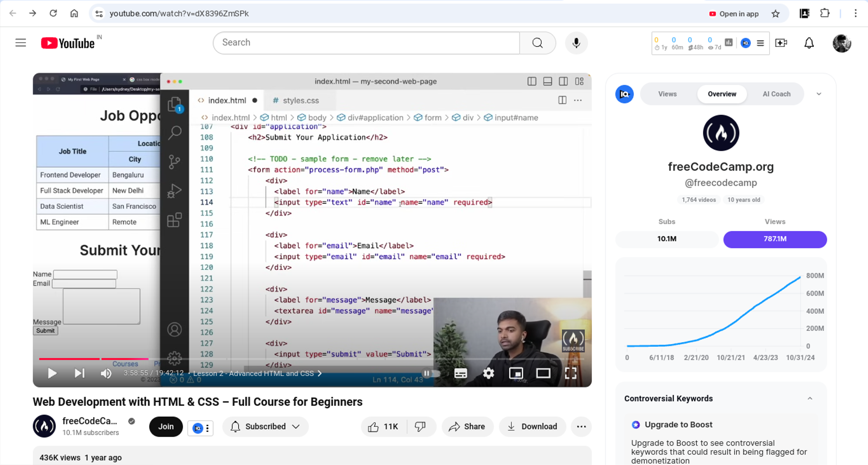The height and width of the screenshot is (465, 868).
Task: Open the vidIQ toolbar lines menu
Action: point(760,43)
